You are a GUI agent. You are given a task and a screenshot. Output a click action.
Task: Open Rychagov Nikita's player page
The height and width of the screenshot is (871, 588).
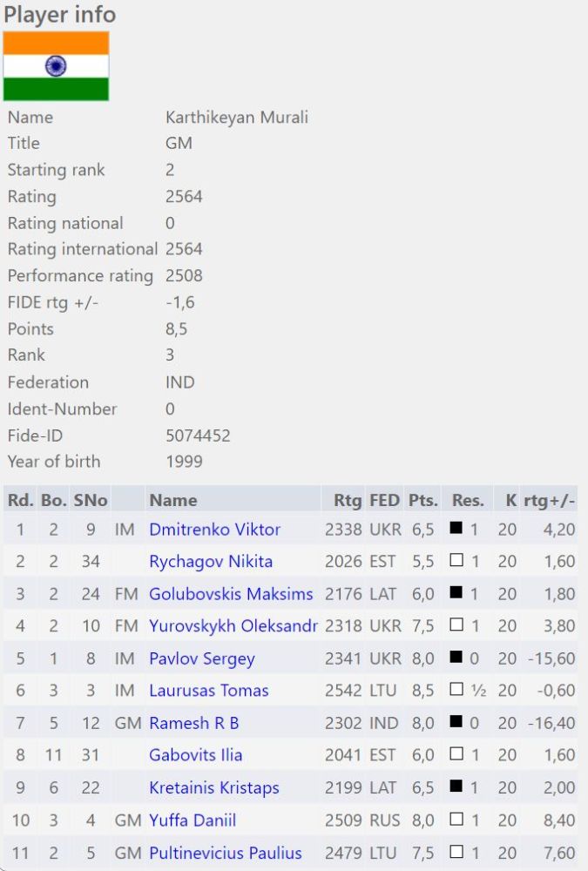click(x=211, y=562)
